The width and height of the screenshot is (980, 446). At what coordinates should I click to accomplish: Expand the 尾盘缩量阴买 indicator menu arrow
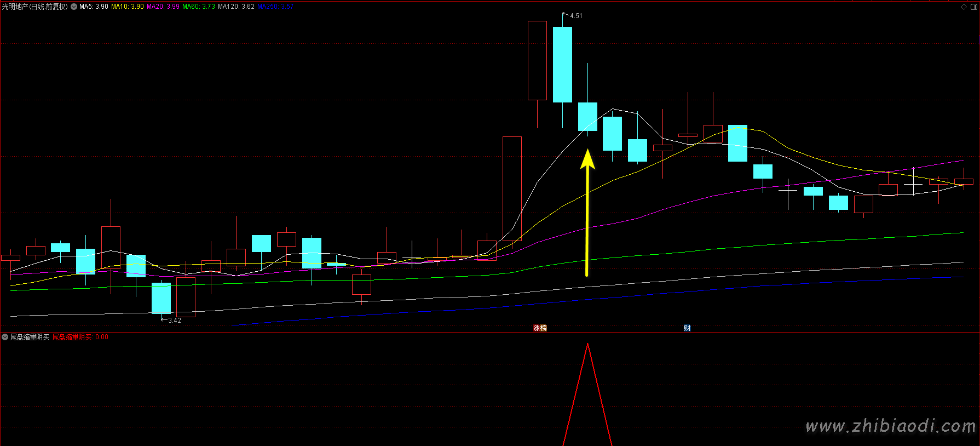click(5, 337)
